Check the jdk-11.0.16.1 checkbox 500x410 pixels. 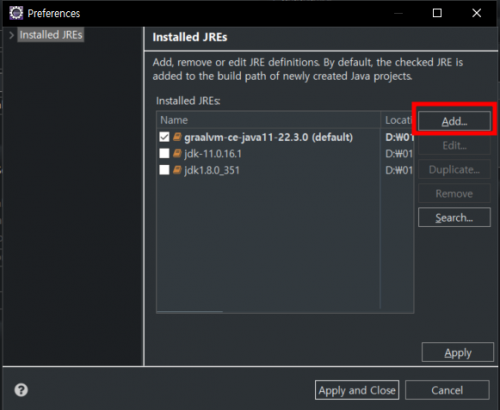tap(164, 153)
